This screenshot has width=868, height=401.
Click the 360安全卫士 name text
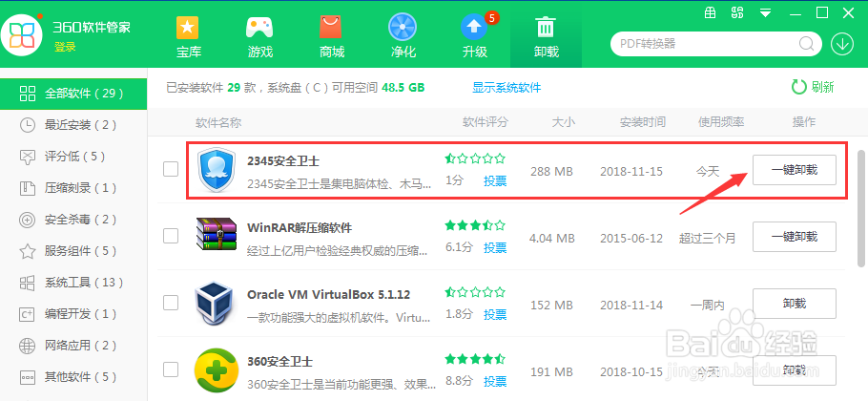[x=279, y=362]
